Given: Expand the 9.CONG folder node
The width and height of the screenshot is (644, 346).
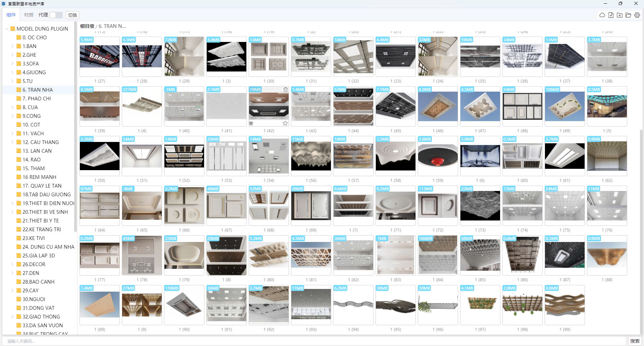Looking at the screenshot, I should pyautogui.click(x=13, y=116).
